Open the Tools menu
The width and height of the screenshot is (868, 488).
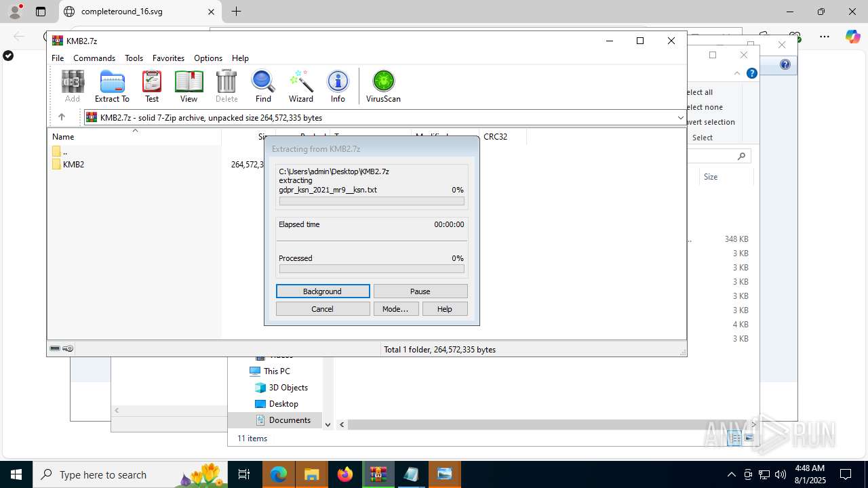pos(134,58)
